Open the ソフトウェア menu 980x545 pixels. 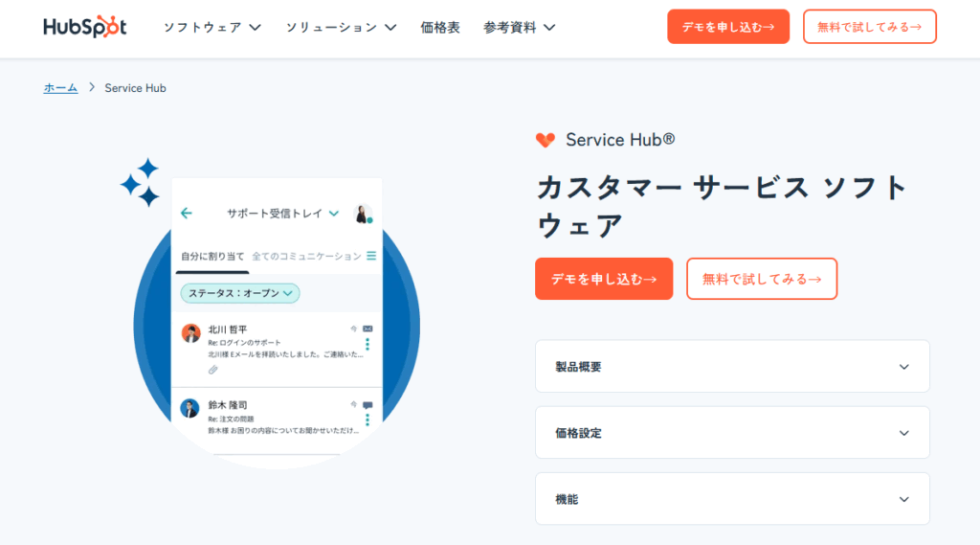pyautogui.click(x=212, y=28)
